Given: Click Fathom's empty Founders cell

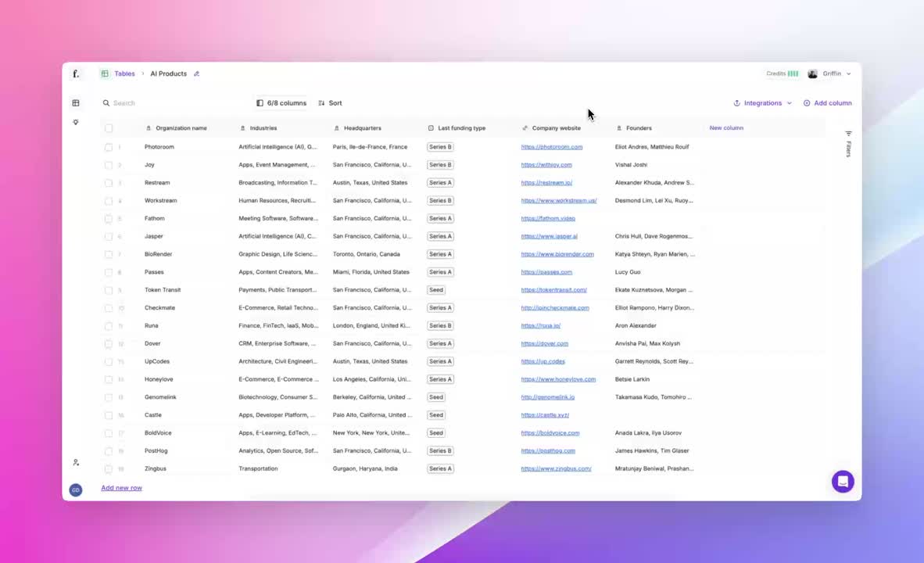Looking at the screenshot, I should 657,219.
